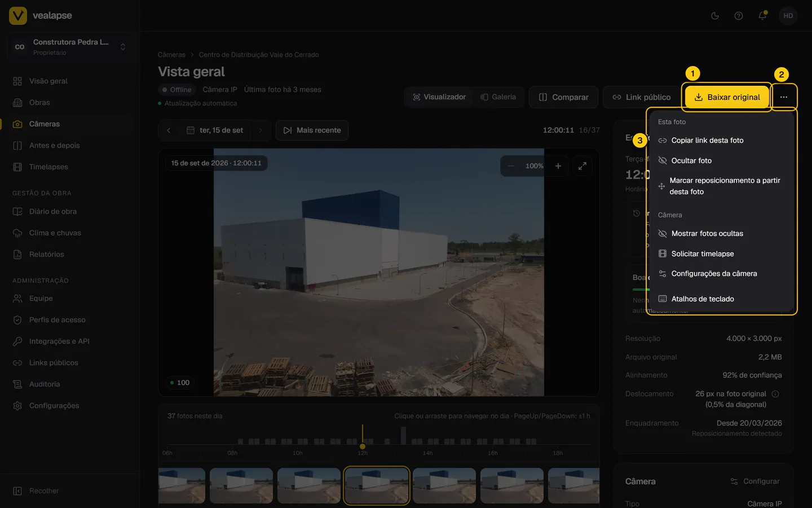The height and width of the screenshot is (508, 812).
Task: Click Baixar original download button
Action: click(727, 97)
